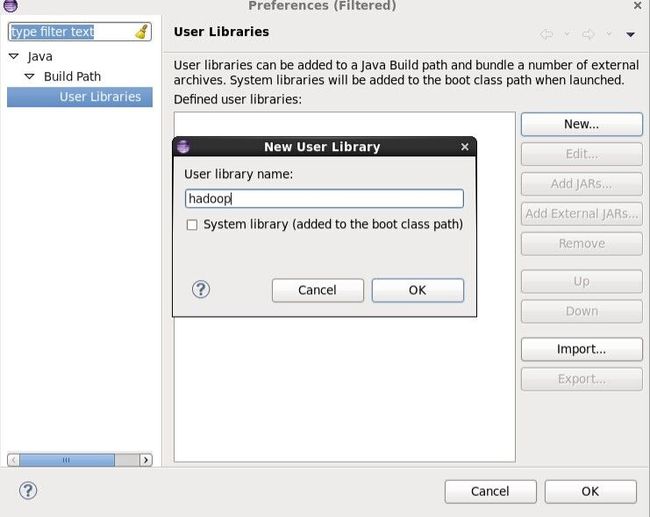This screenshot has height=517, width=650.
Task: Click the filter clear broom icon
Action: [x=142, y=32]
